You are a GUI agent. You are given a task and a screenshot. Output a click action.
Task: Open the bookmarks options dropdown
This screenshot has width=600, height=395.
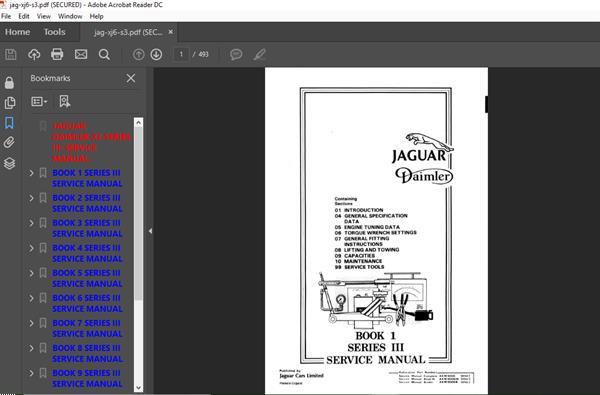pyautogui.click(x=39, y=101)
